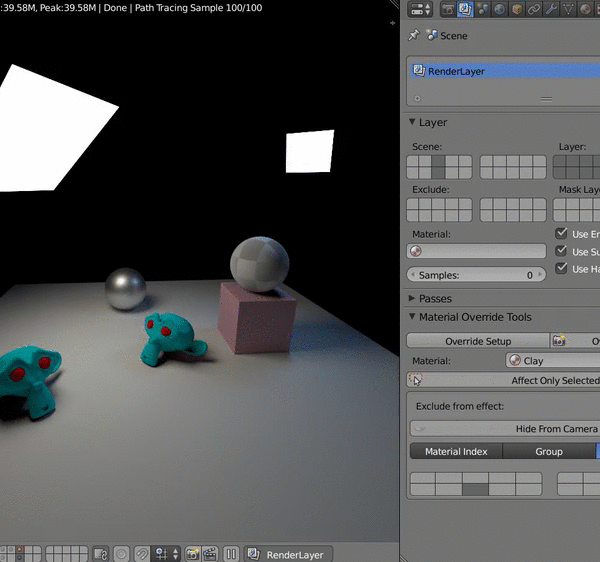Viewport: 600px width, 562px height.
Task: Uncheck the Use Surfaces checkbox
Action: 561,251
